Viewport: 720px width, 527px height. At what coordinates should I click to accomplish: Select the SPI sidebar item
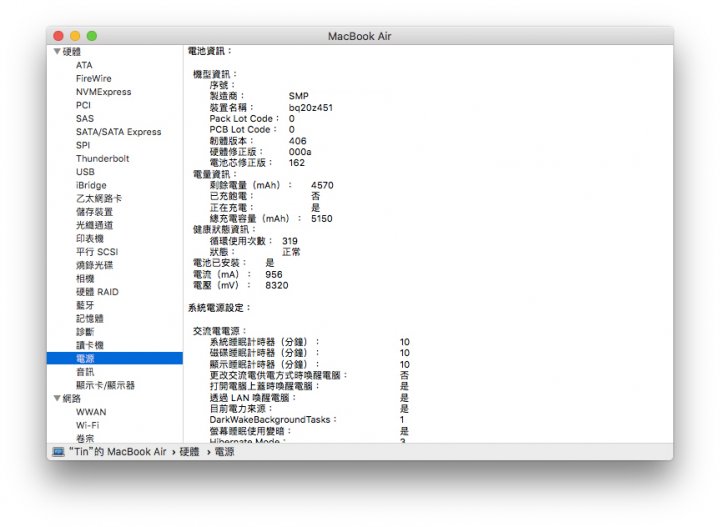[83, 145]
